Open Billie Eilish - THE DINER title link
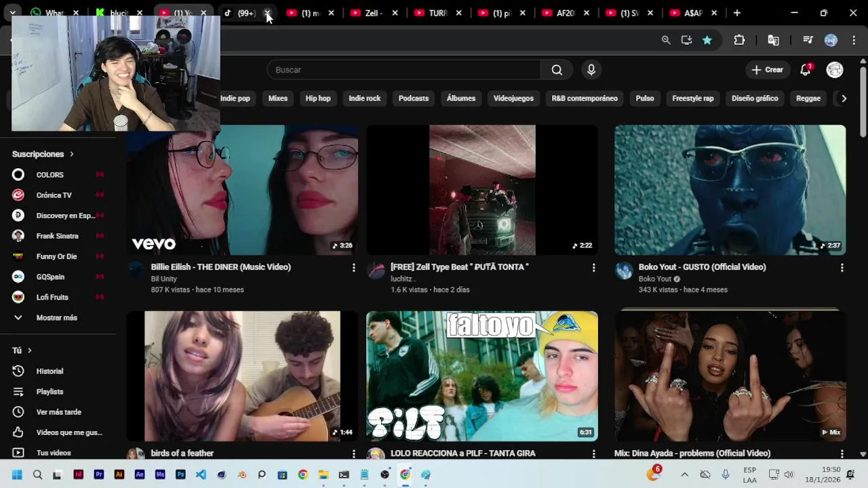 pyautogui.click(x=221, y=267)
